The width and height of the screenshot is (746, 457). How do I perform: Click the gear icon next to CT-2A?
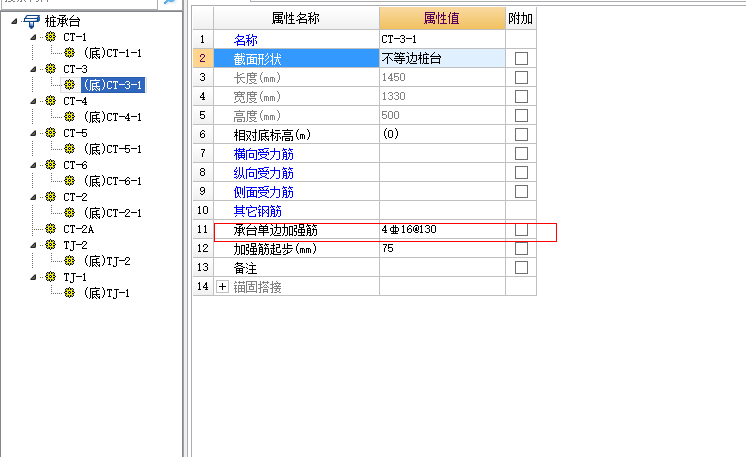click(x=50, y=229)
